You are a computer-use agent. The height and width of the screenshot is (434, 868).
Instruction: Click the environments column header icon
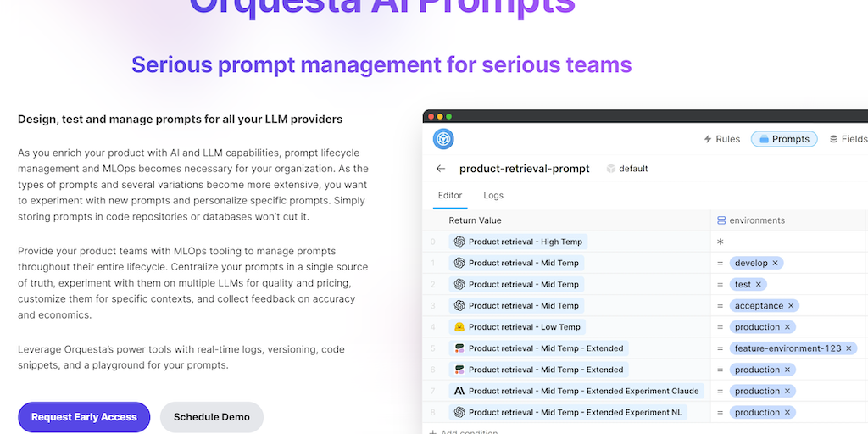pos(721,220)
